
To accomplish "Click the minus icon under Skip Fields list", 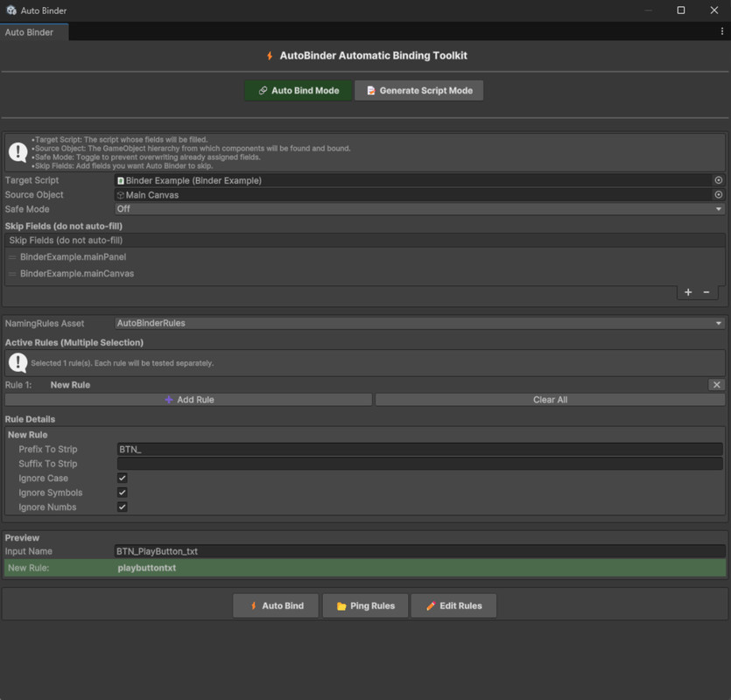I will pos(706,292).
